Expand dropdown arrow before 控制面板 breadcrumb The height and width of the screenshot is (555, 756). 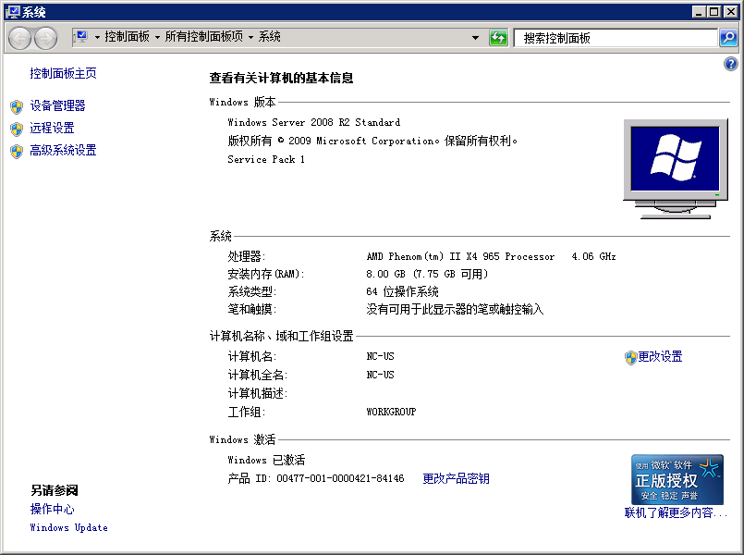click(x=97, y=37)
